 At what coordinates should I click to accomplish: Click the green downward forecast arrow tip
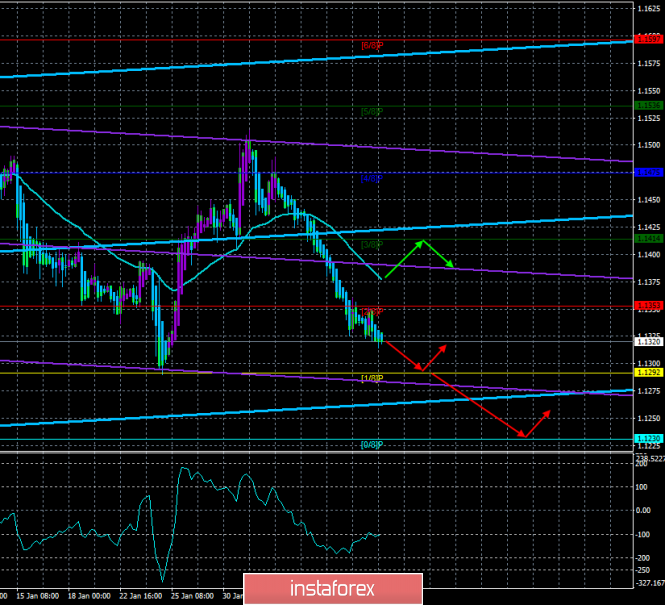tap(452, 266)
